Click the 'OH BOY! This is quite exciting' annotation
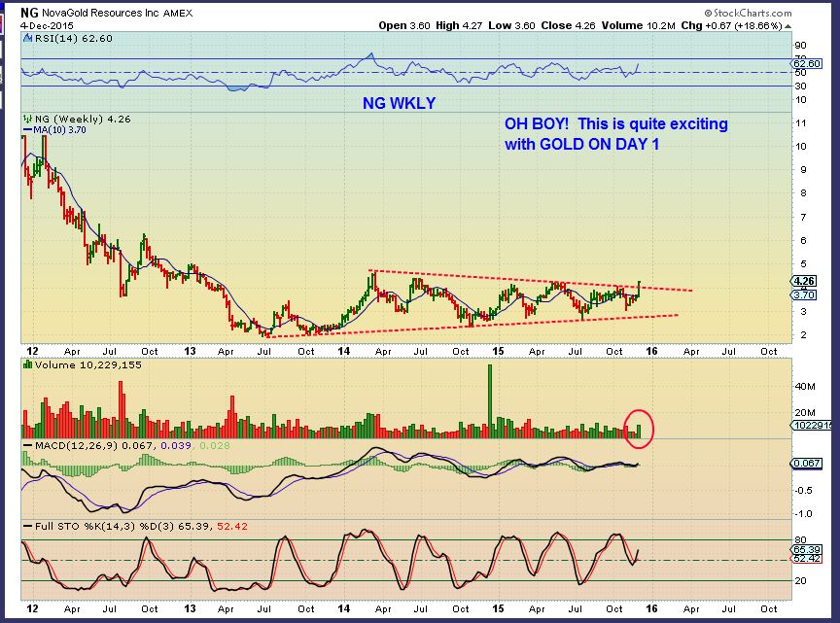Viewport: 840px width, 623px height. (616, 124)
